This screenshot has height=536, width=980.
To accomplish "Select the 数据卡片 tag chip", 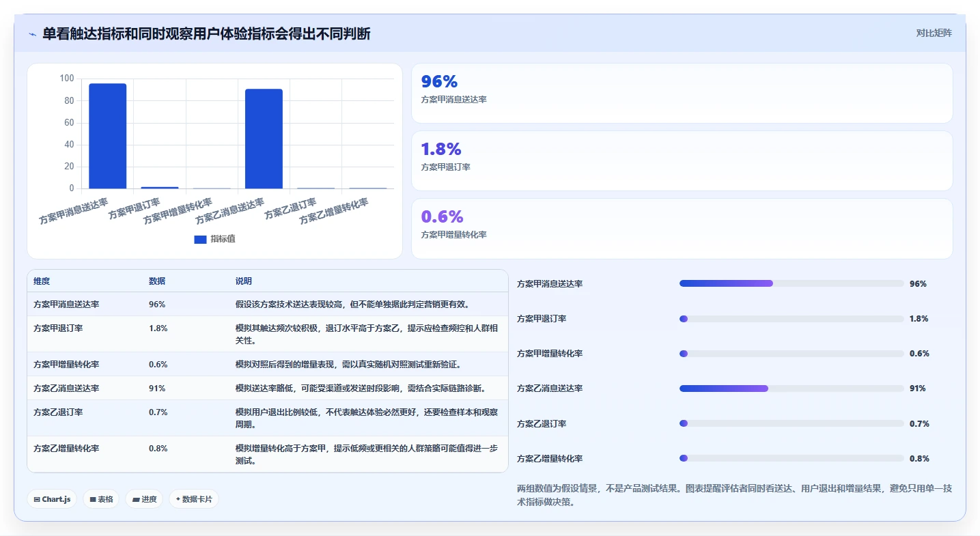I will pos(194,499).
